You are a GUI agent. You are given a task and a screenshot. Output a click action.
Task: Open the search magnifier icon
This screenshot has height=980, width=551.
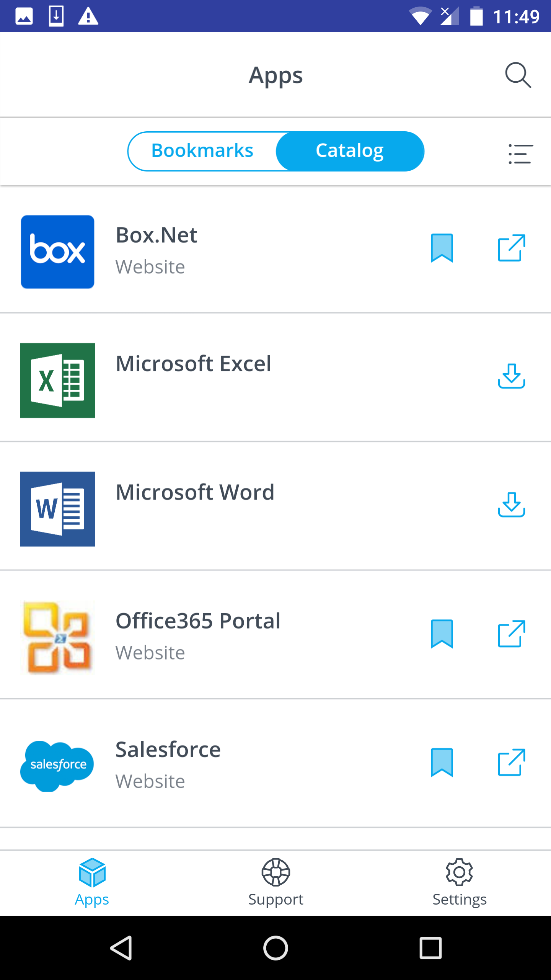pyautogui.click(x=518, y=75)
